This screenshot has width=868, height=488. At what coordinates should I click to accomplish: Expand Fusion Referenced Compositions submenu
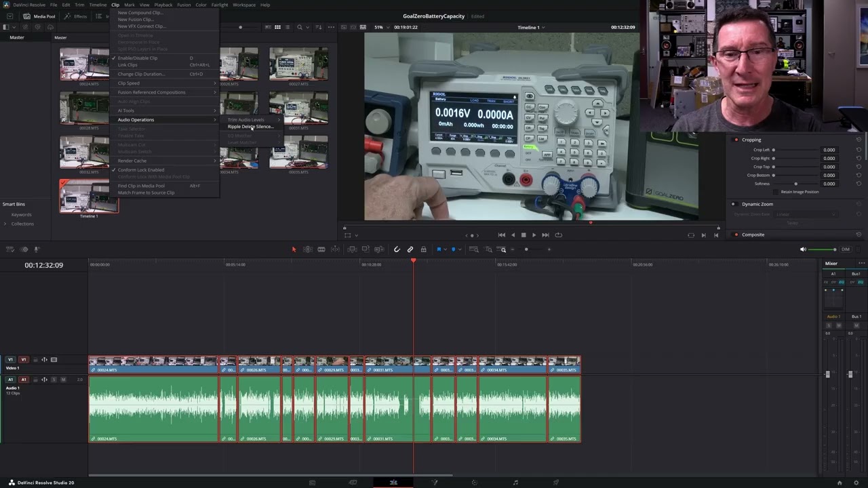pyautogui.click(x=165, y=92)
